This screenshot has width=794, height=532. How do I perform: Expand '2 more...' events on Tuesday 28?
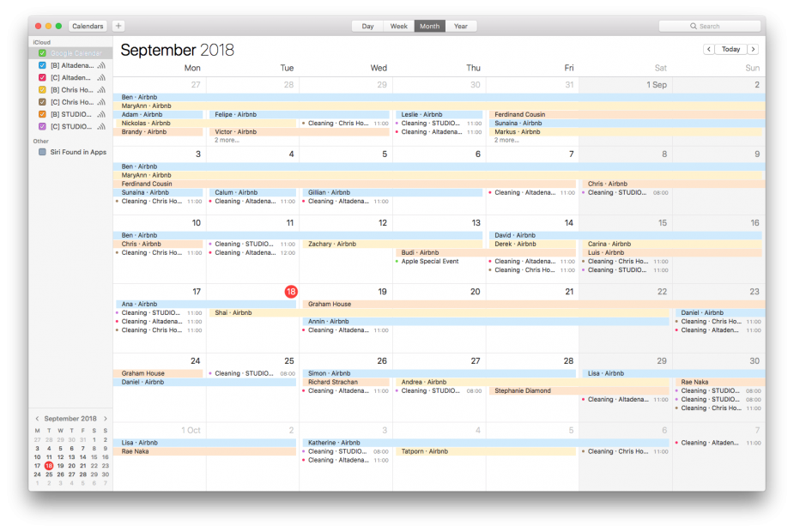(x=227, y=140)
